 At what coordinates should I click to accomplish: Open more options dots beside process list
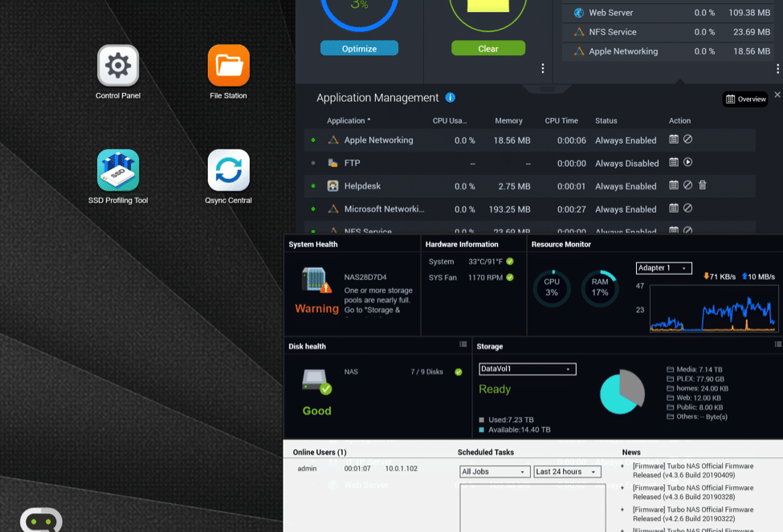coord(777,69)
